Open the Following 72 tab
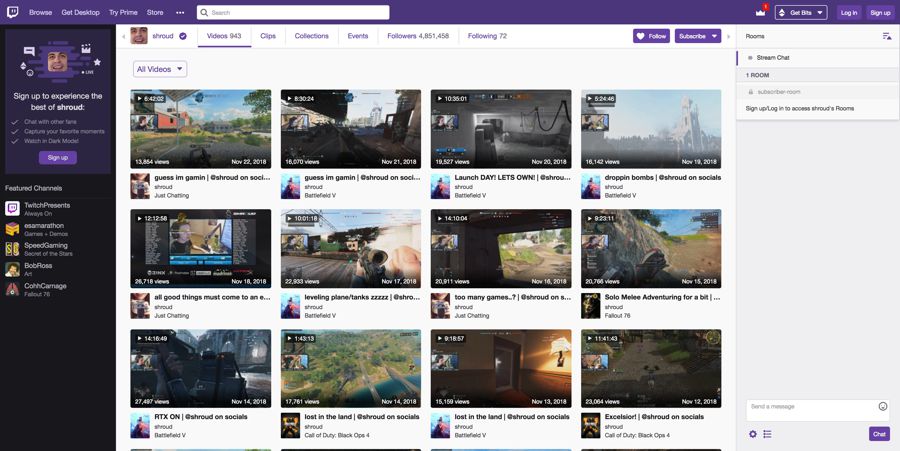The height and width of the screenshot is (451, 900). click(487, 36)
